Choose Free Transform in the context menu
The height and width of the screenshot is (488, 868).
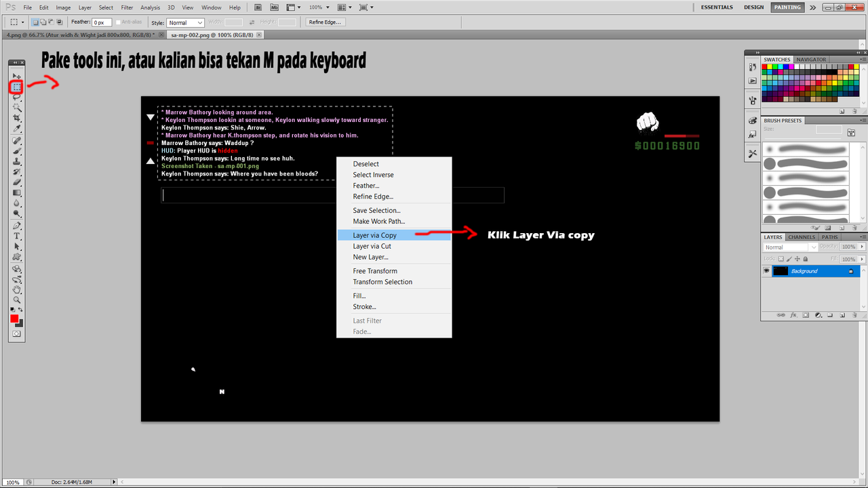(394, 271)
